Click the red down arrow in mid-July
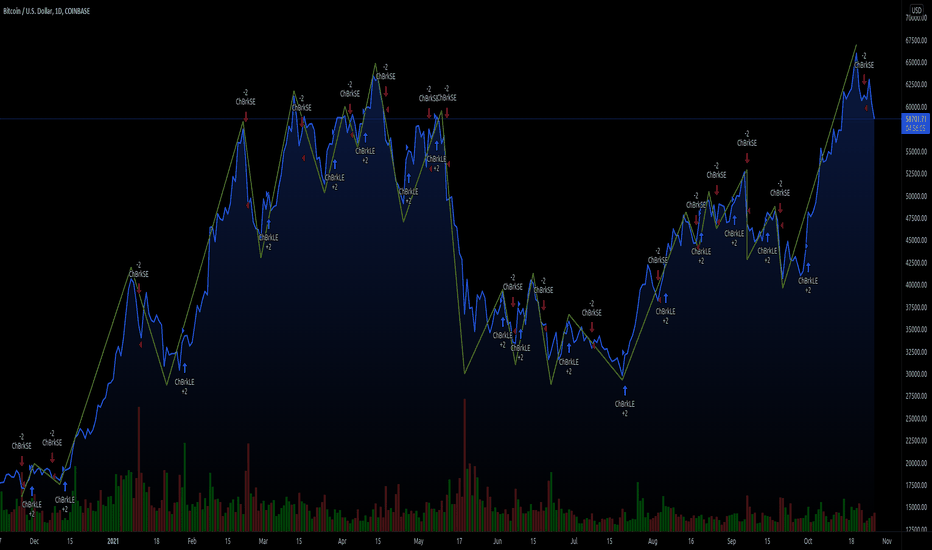This screenshot has height=550, width=932. (x=592, y=327)
